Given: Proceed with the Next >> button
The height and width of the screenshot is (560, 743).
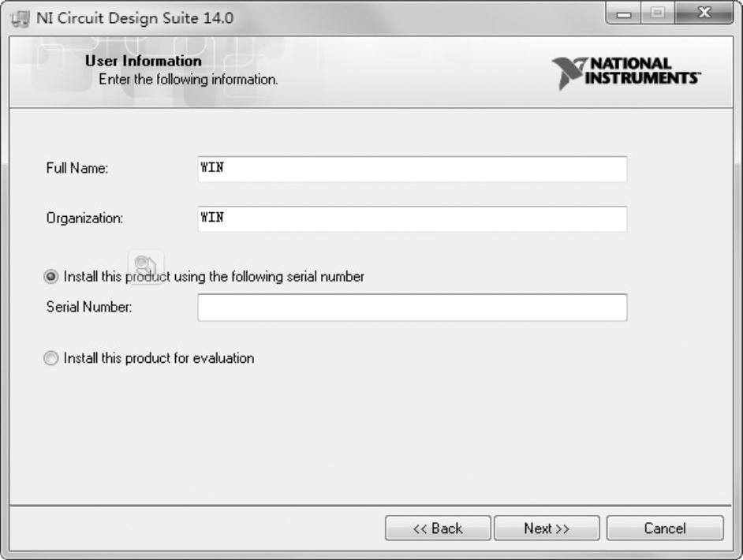Looking at the screenshot, I should 547,528.
